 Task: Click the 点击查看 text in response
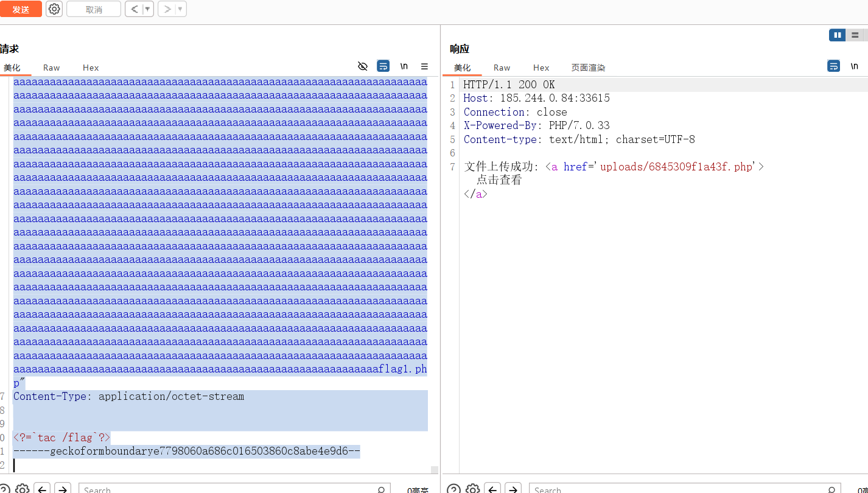point(499,180)
